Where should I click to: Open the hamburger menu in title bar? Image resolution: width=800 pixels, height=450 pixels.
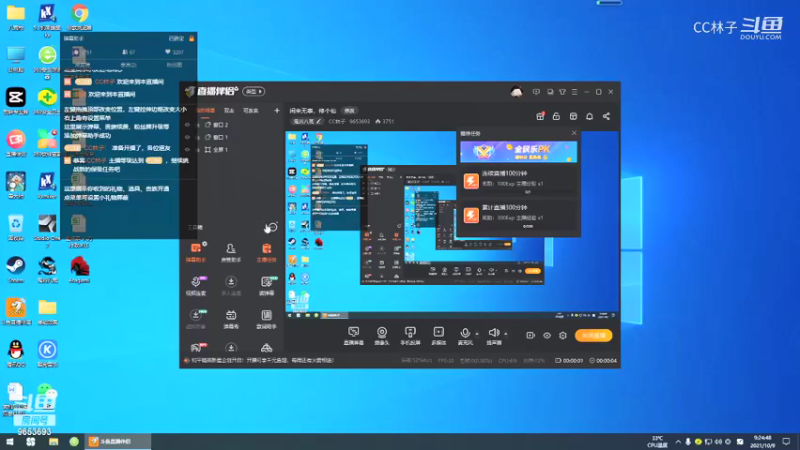tap(574, 92)
